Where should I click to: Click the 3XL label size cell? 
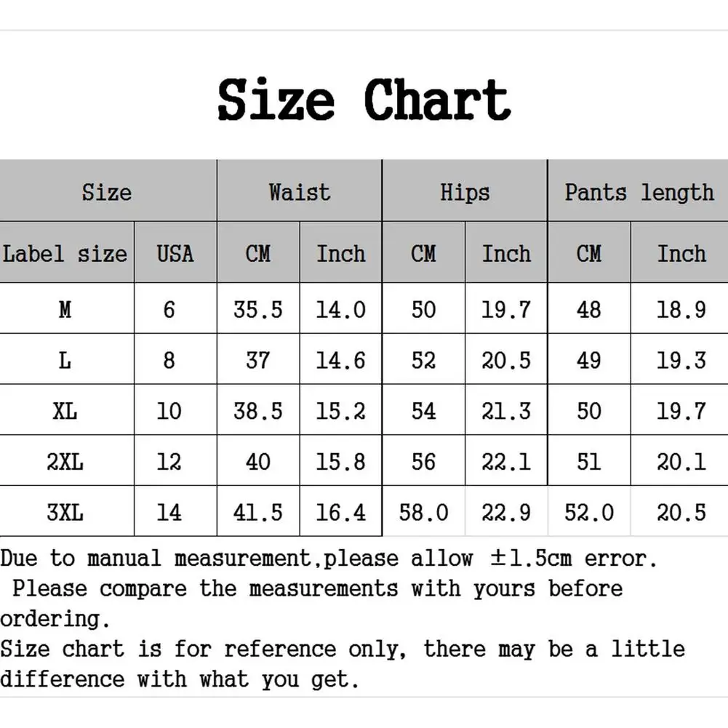coord(65,512)
